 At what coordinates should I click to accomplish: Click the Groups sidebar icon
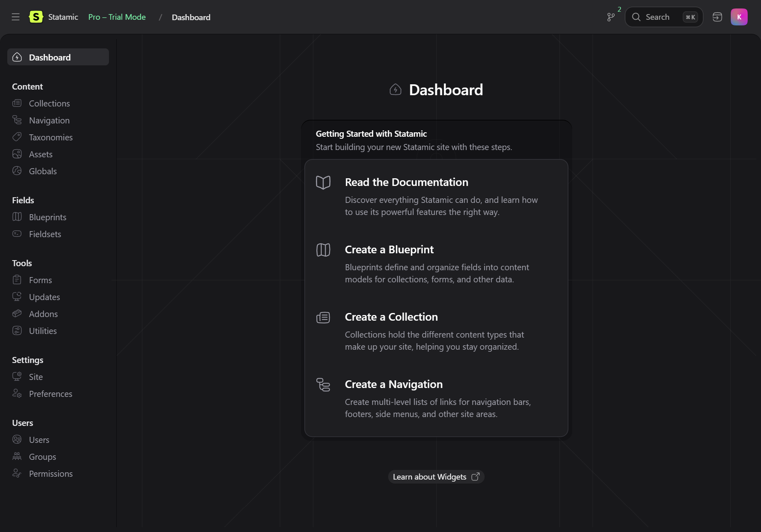[17, 457]
